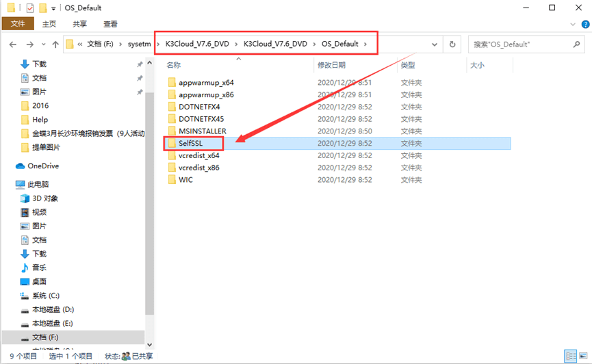
Task: Open the 文件 ribbon tab
Action: [x=18, y=24]
